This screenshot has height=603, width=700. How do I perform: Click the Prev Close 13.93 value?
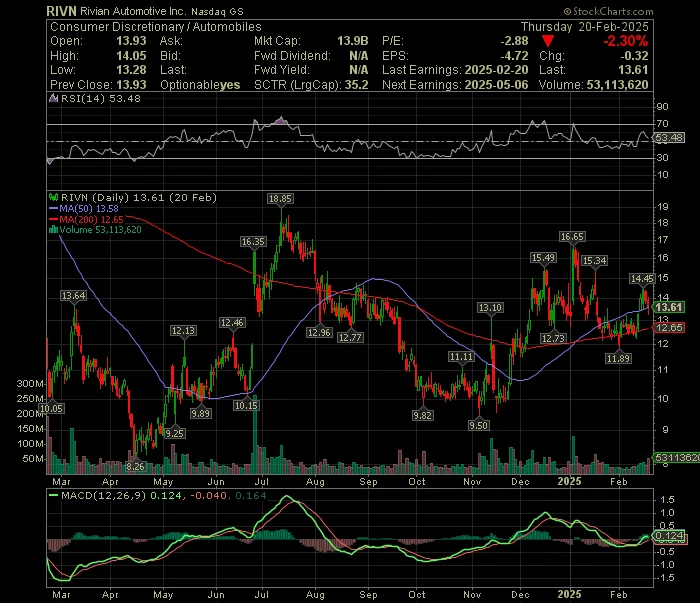131,85
